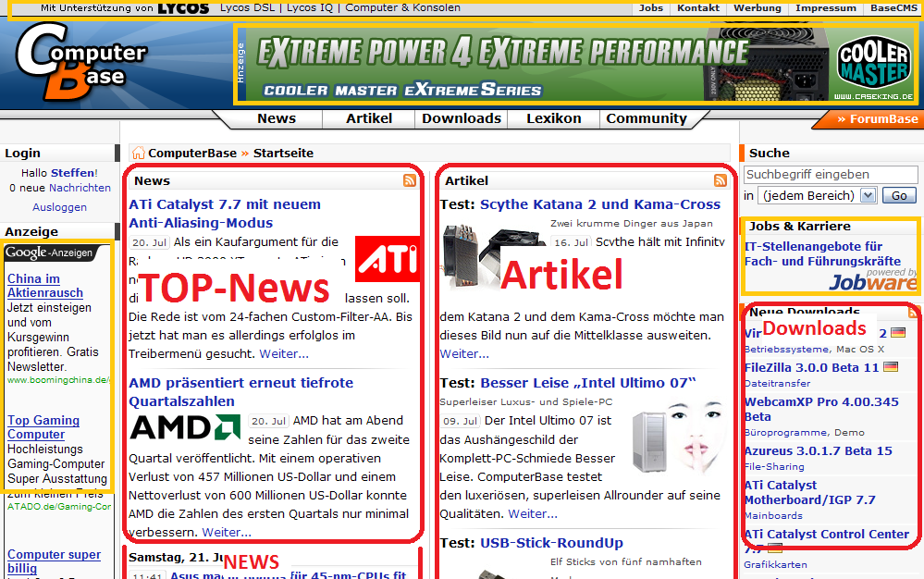The height and width of the screenshot is (579, 924).
Task: Click the Büroprogramme, Demo category text
Action: point(805,432)
